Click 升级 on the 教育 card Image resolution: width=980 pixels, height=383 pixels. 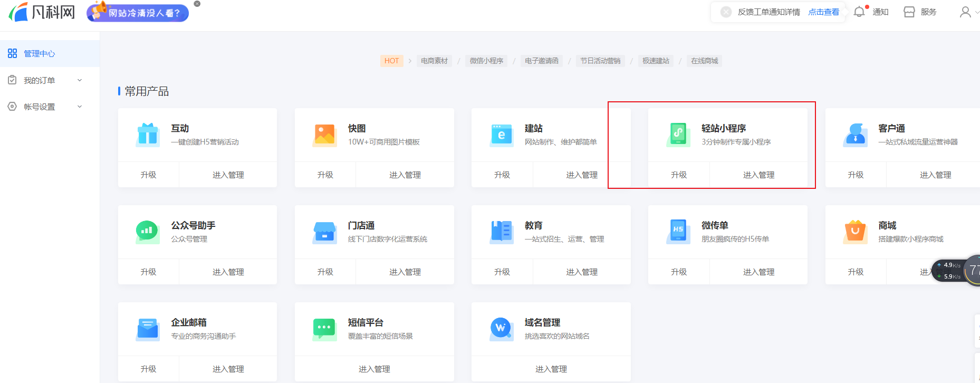click(502, 272)
